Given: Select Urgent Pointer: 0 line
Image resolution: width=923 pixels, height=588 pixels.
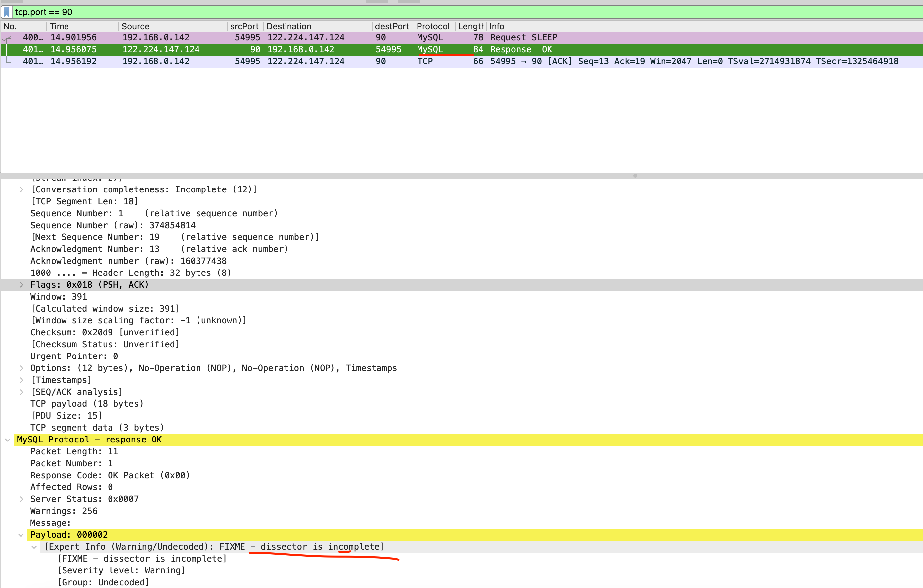Looking at the screenshot, I should (x=74, y=356).
